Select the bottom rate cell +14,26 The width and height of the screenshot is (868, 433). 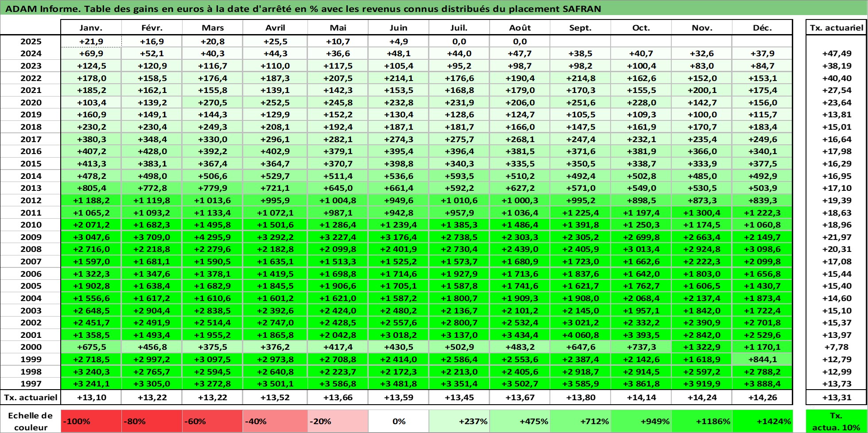pyautogui.click(x=762, y=398)
